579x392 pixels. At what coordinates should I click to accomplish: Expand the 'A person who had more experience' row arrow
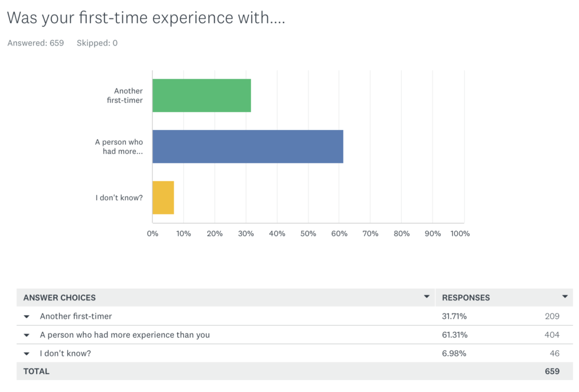coord(27,335)
